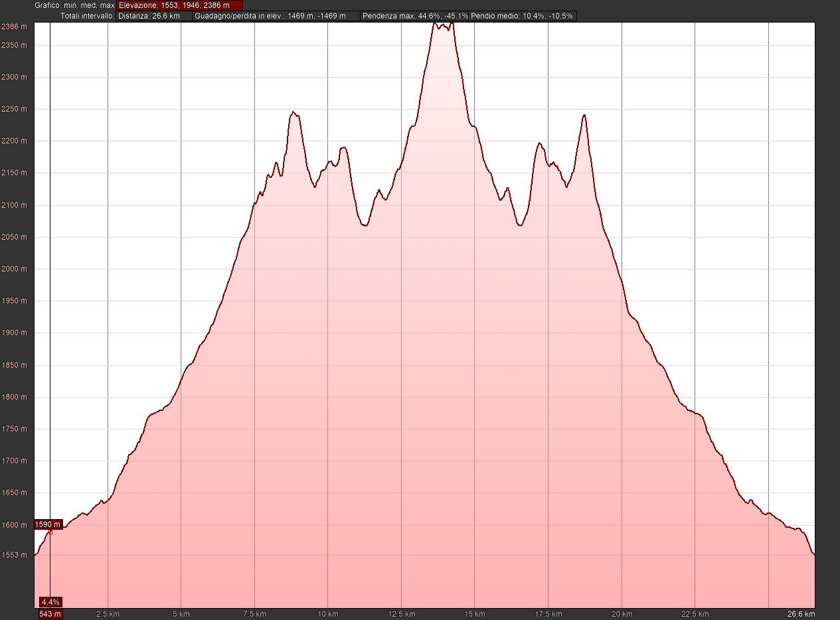This screenshot has width=840, height=620.
Task: Click the '10 km' x-axis label
Action: click(328, 614)
